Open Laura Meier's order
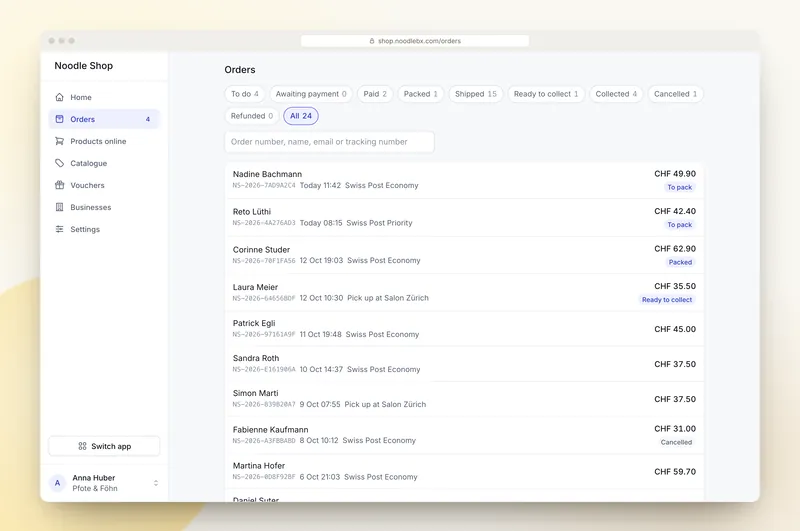The height and width of the screenshot is (531, 800). click(x=464, y=293)
